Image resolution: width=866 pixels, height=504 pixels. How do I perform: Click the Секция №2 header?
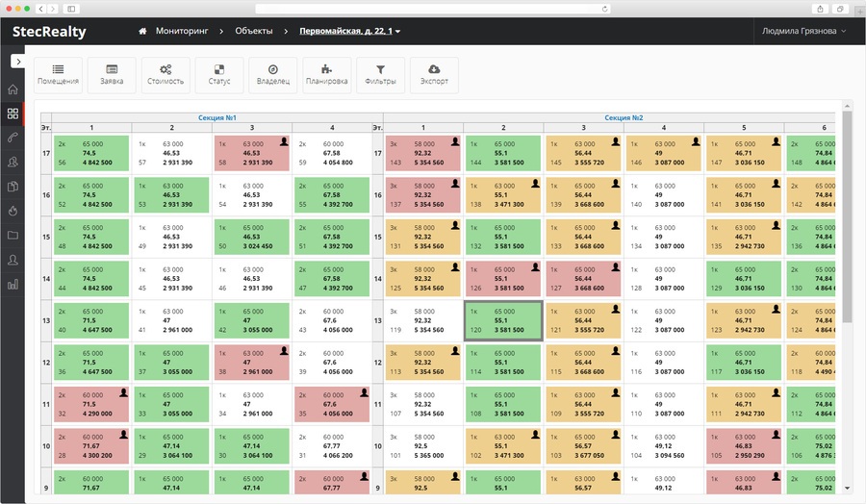624,117
